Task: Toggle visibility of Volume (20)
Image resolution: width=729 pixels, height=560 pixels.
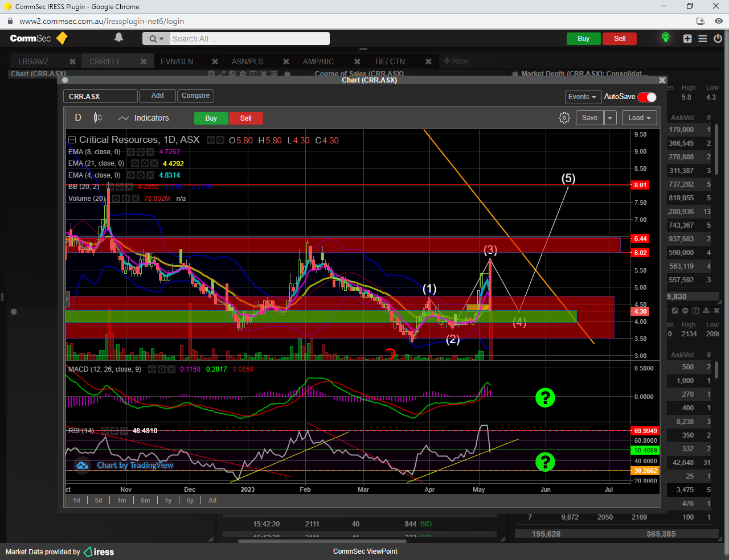Action: coord(116,199)
